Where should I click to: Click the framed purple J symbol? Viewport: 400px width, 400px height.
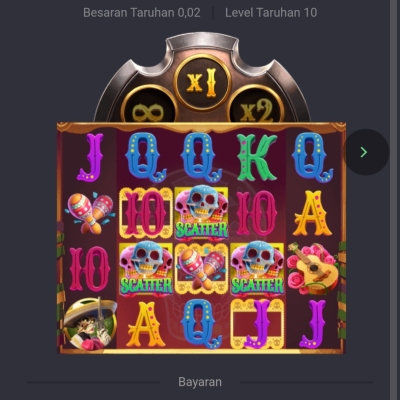pos(257,324)
